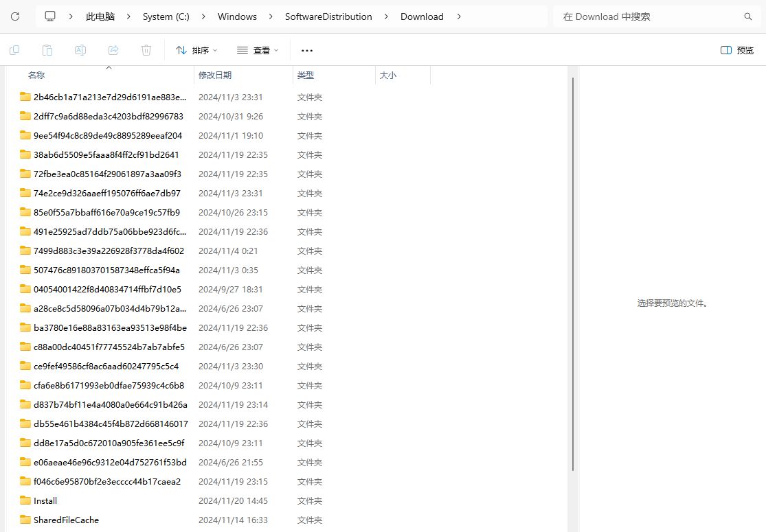Click date 2024/10/31 9:26 cell
This screenshot has width=766, height=532.
pyautogui.click(x=231, y=116)
